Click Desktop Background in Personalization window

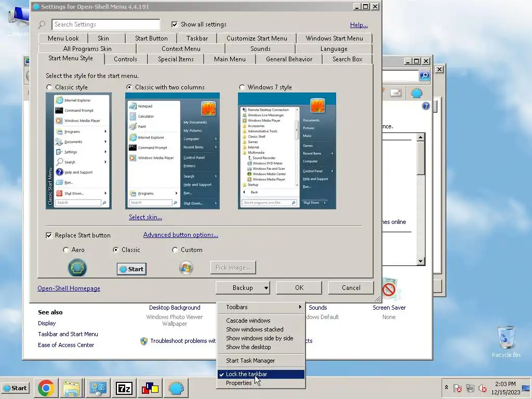pyautogui.click(x=175, y=308)
